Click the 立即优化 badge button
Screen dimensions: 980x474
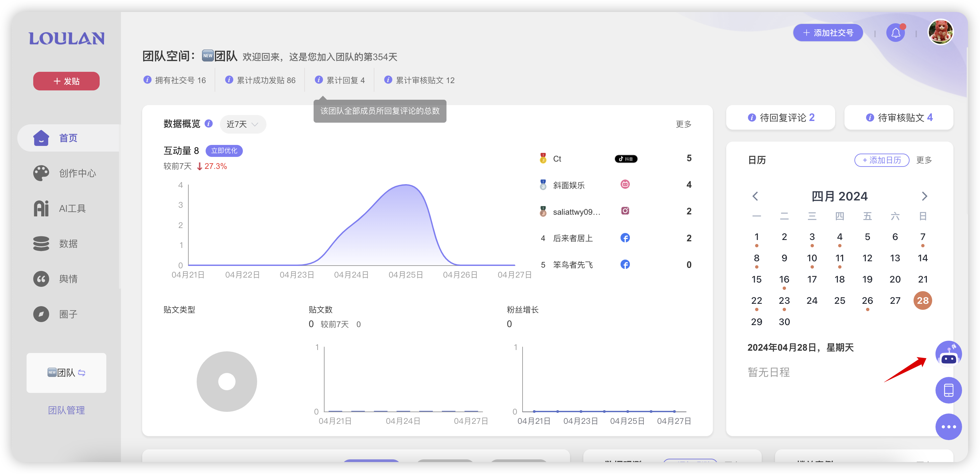pos(224,151)
